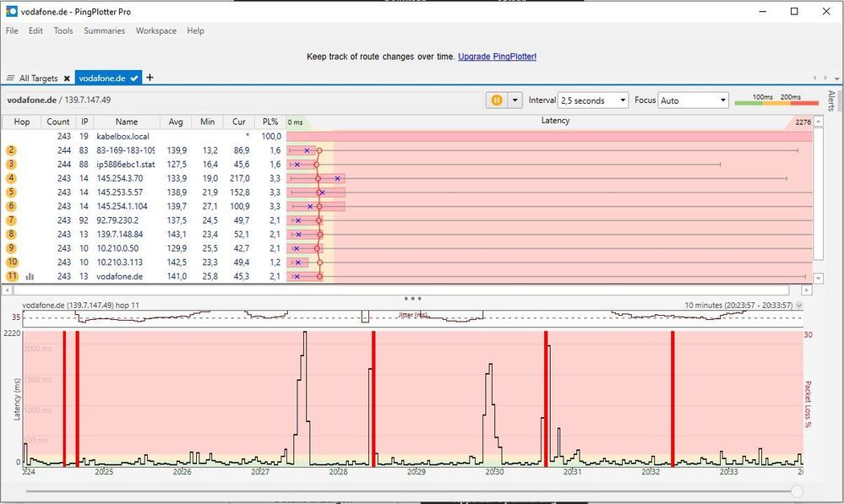Close the All Targets tab
This screenshot has height=504, width=844.
click(x=67, y=79)
